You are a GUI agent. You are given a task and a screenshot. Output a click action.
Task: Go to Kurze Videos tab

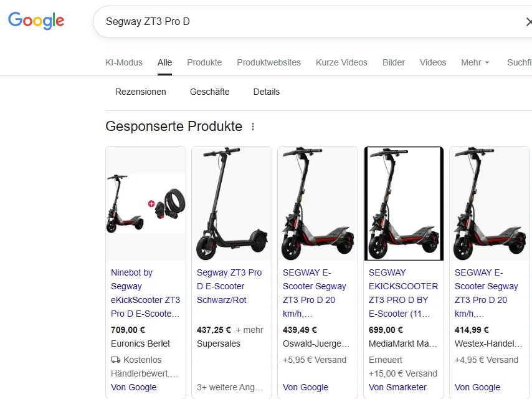click(341, 62)
